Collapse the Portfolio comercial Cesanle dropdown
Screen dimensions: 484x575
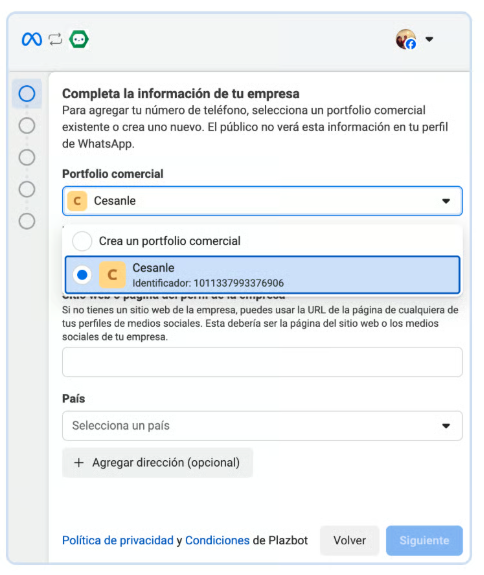click(x=262, y=201)
